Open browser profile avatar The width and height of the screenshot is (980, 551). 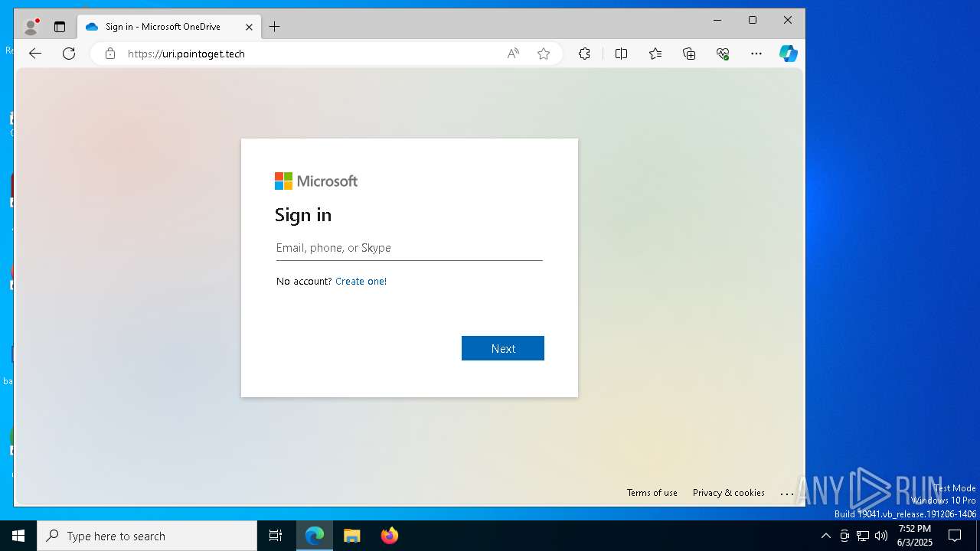pos(31,27)
